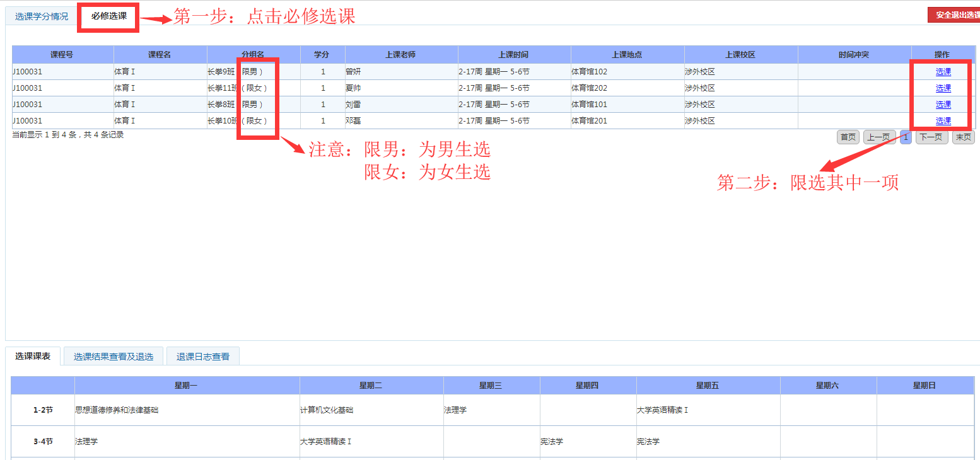Screen dimensions: 980x460
Task: Click the 末页 pagination button
Action: [963, 136]
